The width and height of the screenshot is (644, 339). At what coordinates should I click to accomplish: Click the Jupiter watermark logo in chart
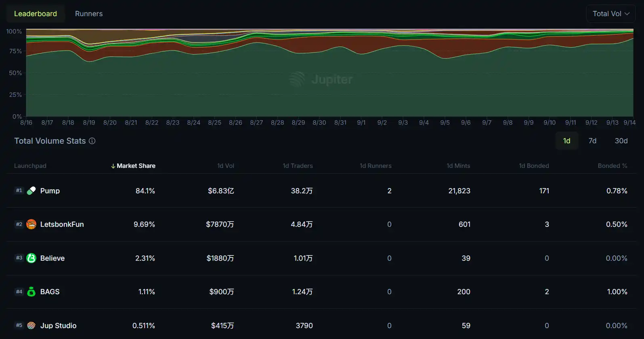[x=297, y=80]
